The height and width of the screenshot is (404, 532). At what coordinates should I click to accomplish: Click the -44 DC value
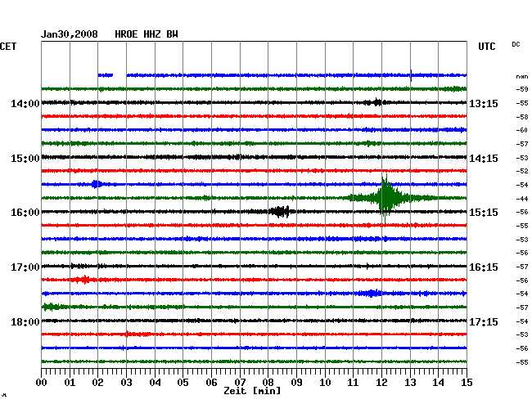(522, 199)
